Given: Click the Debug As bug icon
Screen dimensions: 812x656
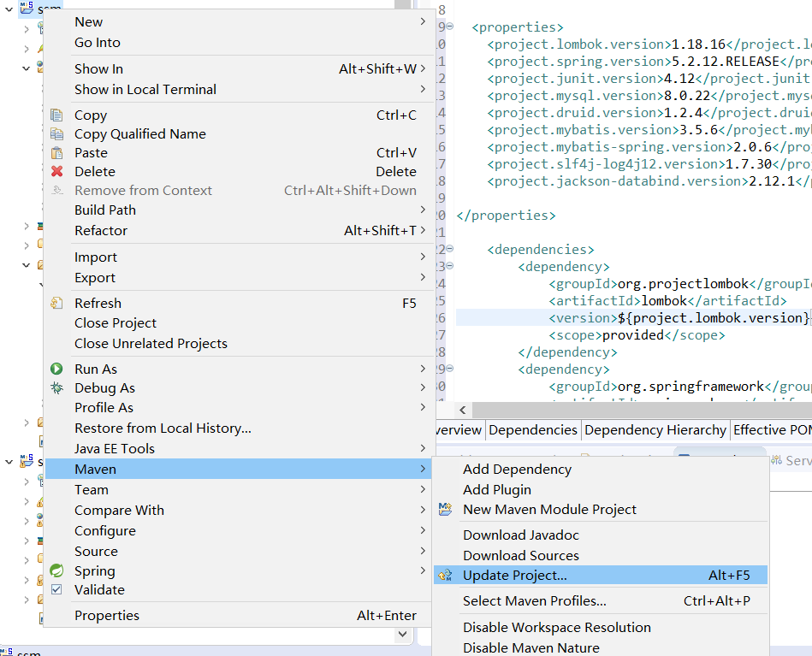Looking at the screenshot, I should pyautogui.click(x=56, y=387).
